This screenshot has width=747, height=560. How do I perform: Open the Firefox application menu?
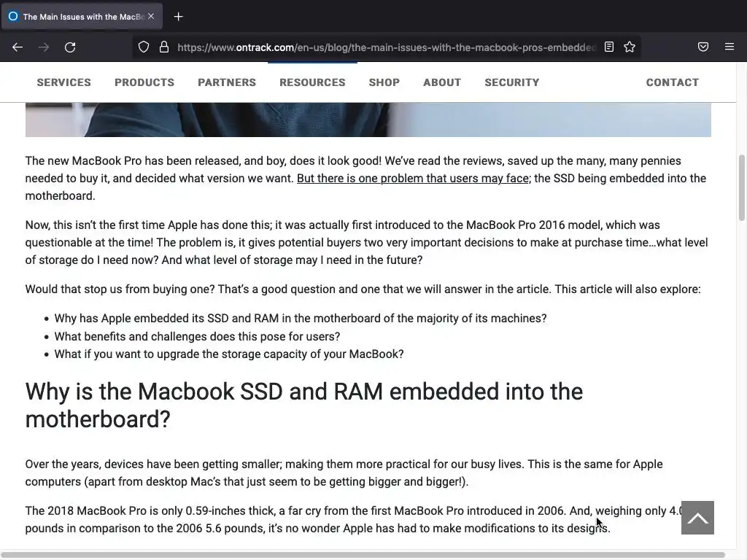click(729, 47)
